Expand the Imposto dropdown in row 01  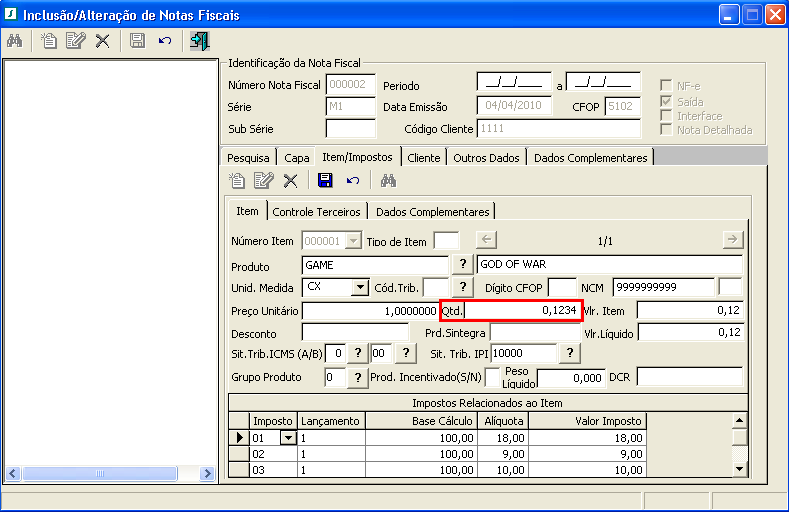pos(289,438)
